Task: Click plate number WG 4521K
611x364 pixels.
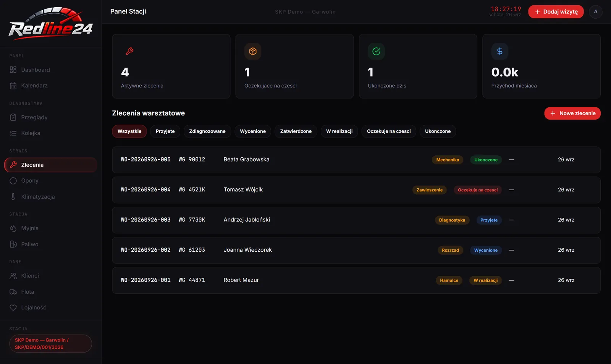Action: click(192, 189)
